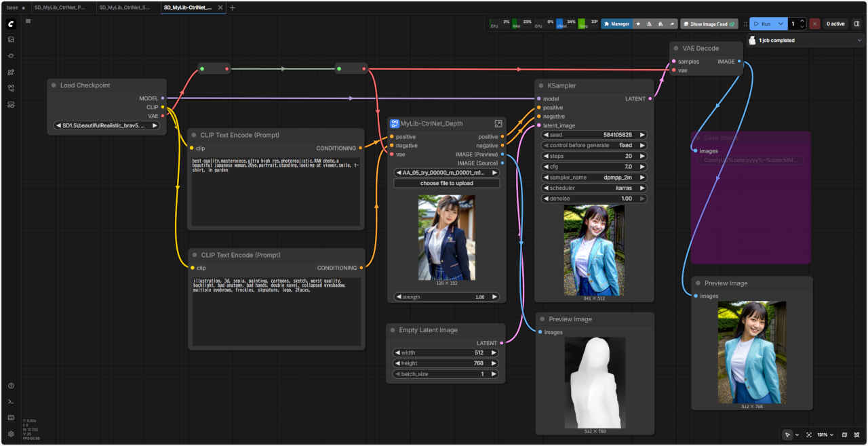Switch to the SD_MyLib_CtrlNet_P workflow tab
The image size is (868, 446).
pos(60,7)
